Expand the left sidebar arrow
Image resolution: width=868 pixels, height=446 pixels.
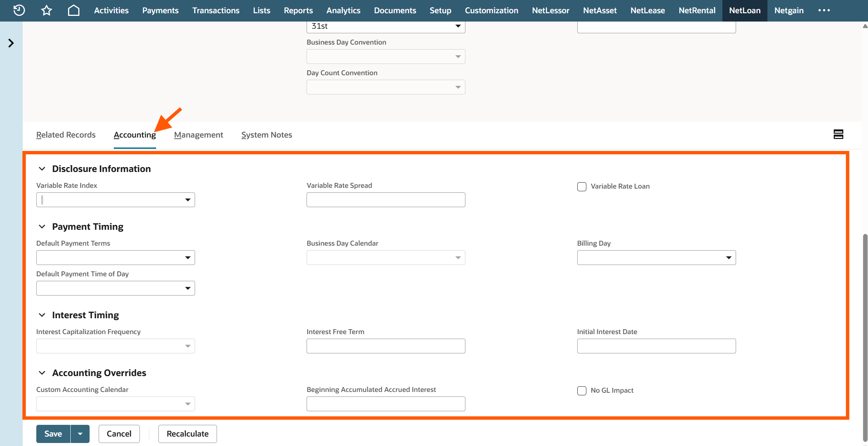[11, 43]
